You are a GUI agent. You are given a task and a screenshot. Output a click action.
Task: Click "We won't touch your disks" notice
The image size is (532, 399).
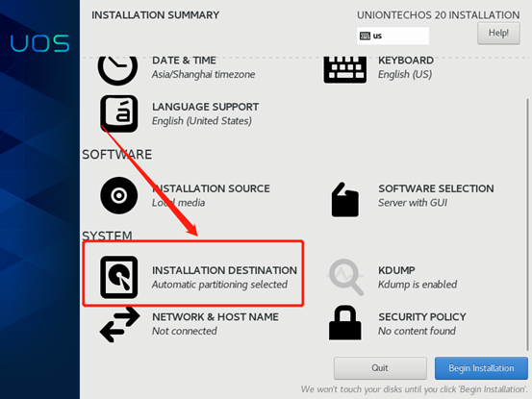[415, 389]
